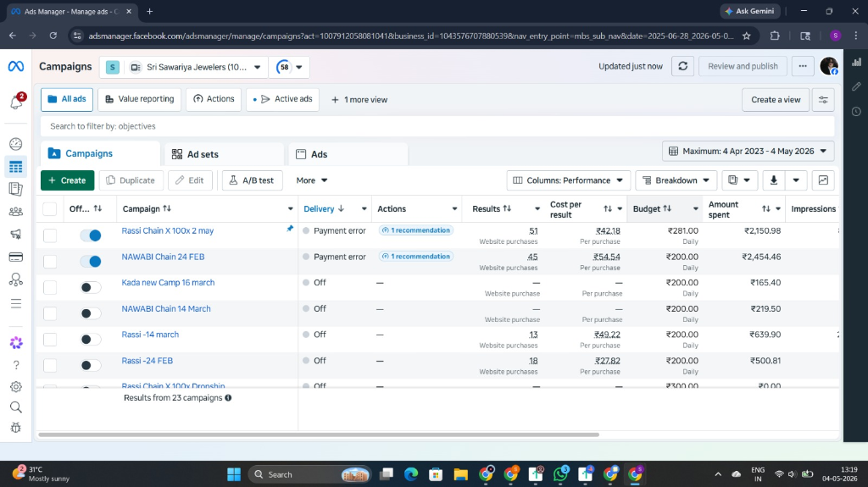Expand the More actions dropdown
Image resolution: width=868 pixels, height=487 pixels.
click(312, 180)
